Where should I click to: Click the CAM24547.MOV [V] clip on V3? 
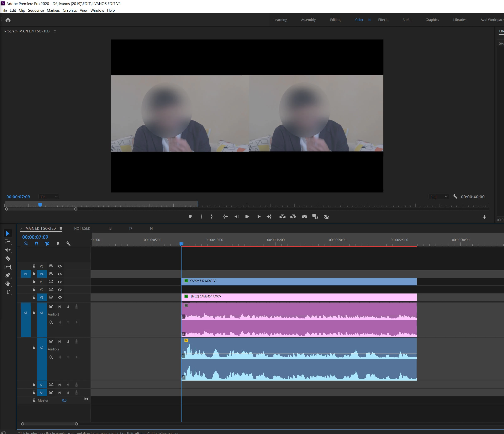299,282
